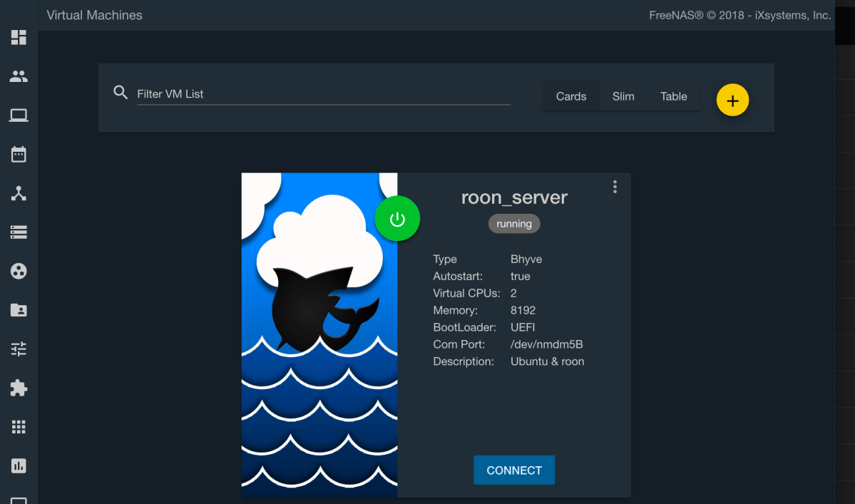Viewport: 855px width, 504px height.
Task: Open the System laptop icon in the sidebar
Action: pyautogui.click(x=19, y=115)
